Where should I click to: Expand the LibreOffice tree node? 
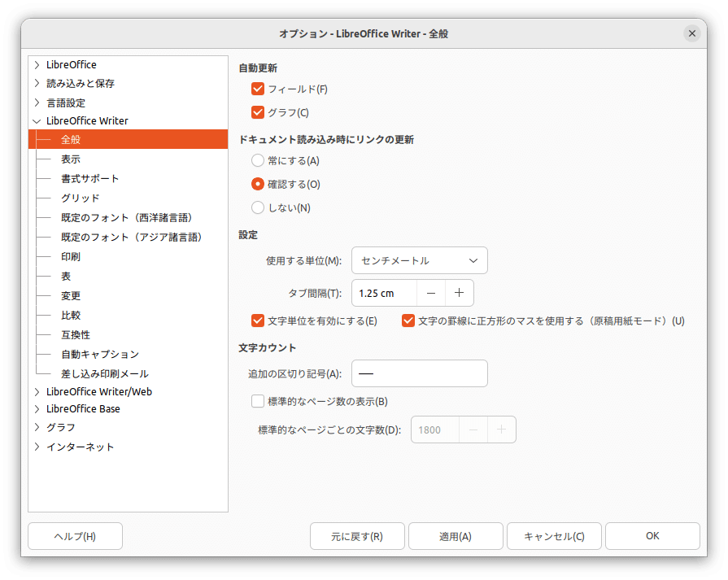[37, 64]
